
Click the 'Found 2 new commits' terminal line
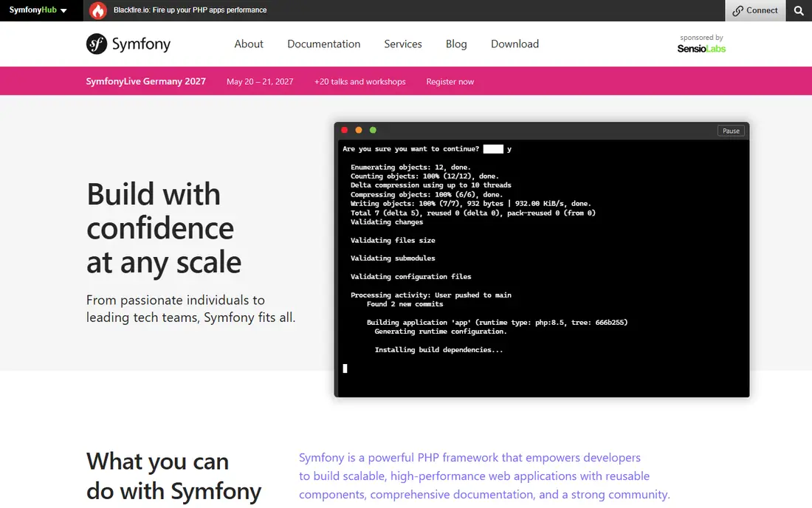(x=405, y=304)
